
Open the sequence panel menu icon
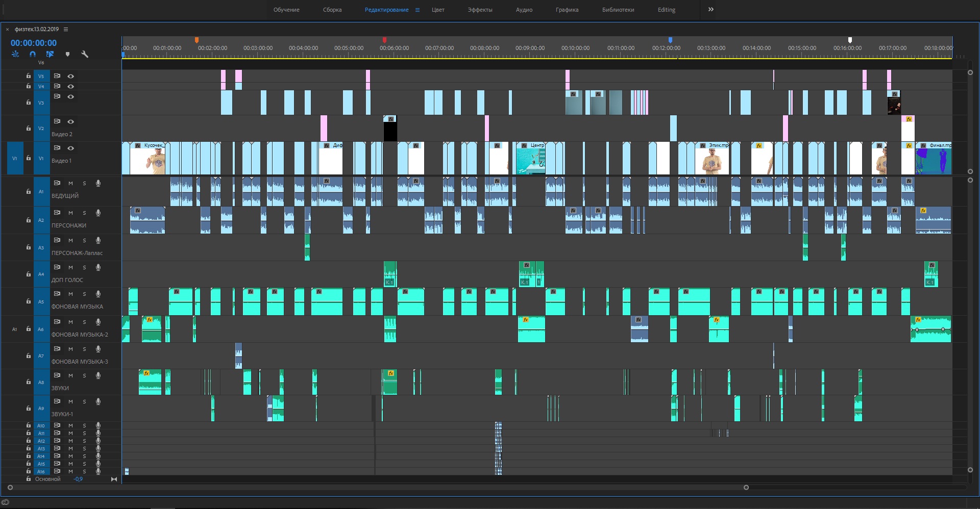[x=66, y=30]
